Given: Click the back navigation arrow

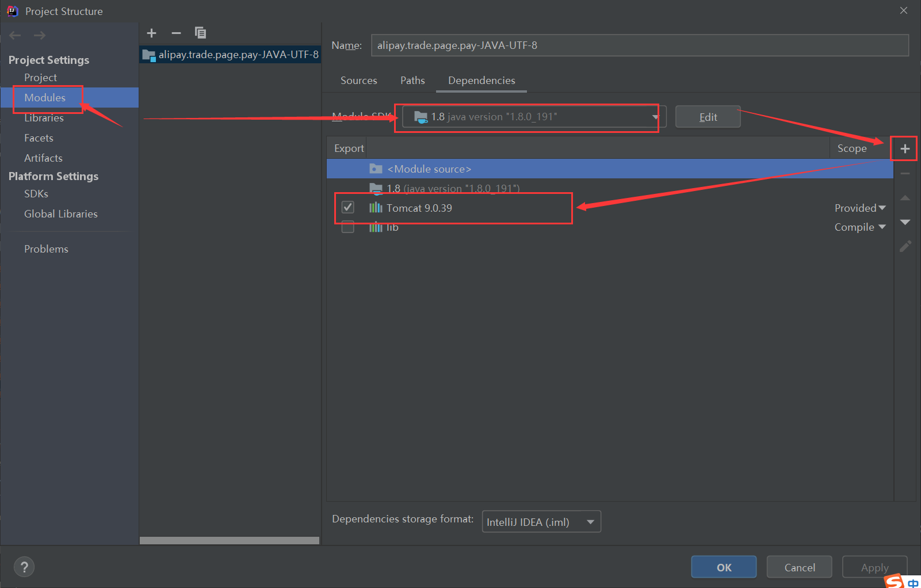Looking at the screenshot, I should 15,36.
